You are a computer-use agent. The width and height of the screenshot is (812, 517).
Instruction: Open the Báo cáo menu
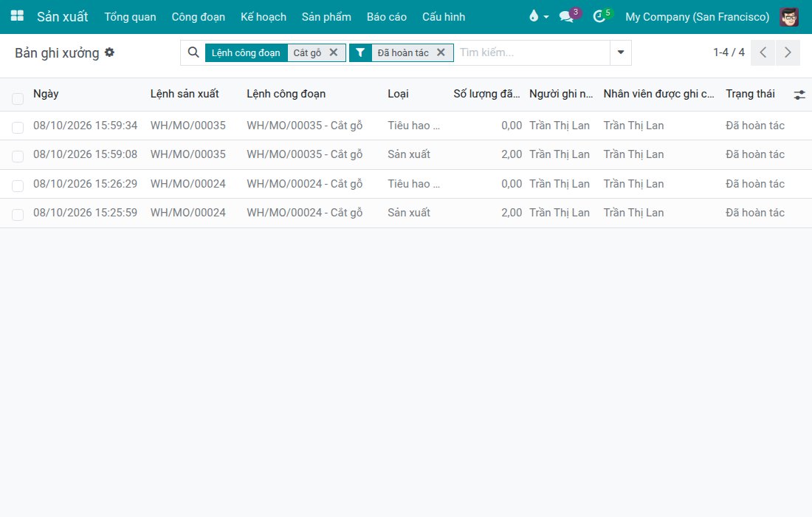tap(386, 16)
